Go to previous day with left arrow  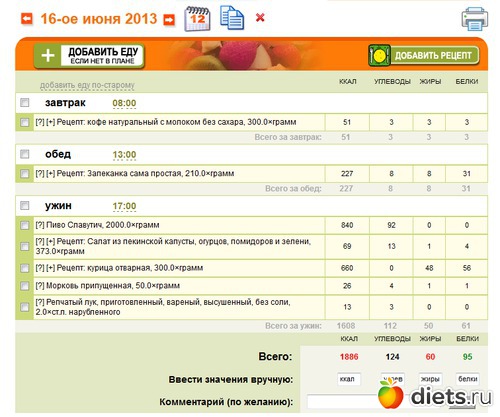tap(27, 19)
